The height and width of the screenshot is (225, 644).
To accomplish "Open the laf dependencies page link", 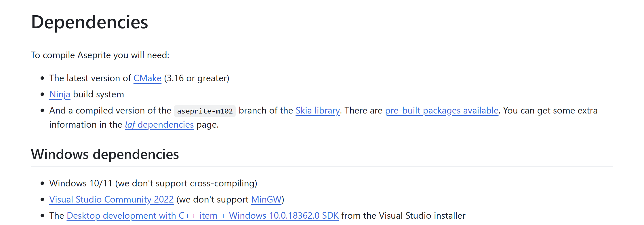I will (159, 125).
